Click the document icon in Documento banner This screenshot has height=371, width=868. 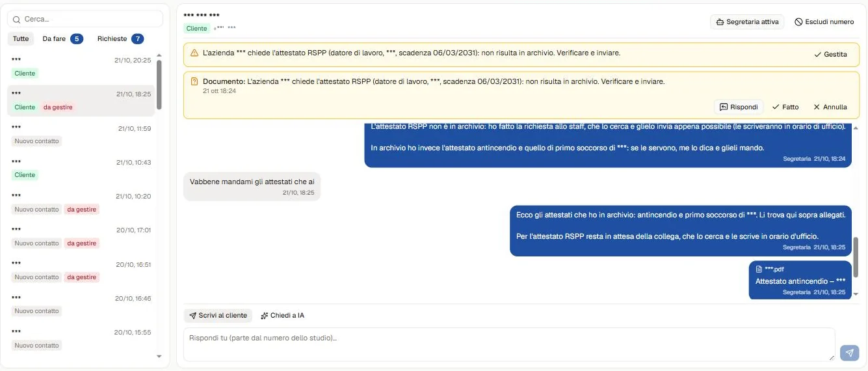click(x=194, y=82)
